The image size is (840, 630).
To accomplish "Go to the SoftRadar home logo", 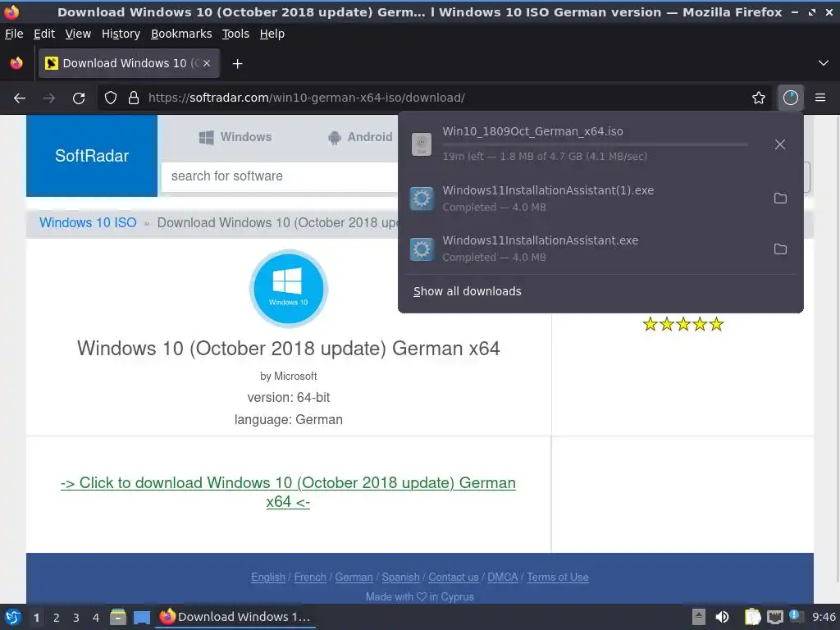I will (x=92, y=156).
